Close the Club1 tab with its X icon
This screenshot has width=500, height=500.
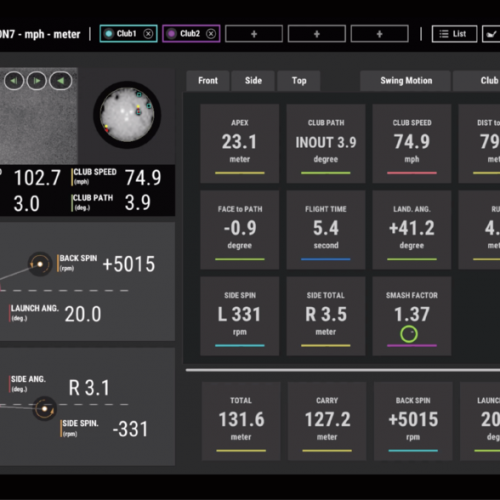click(x=148, y=34)
